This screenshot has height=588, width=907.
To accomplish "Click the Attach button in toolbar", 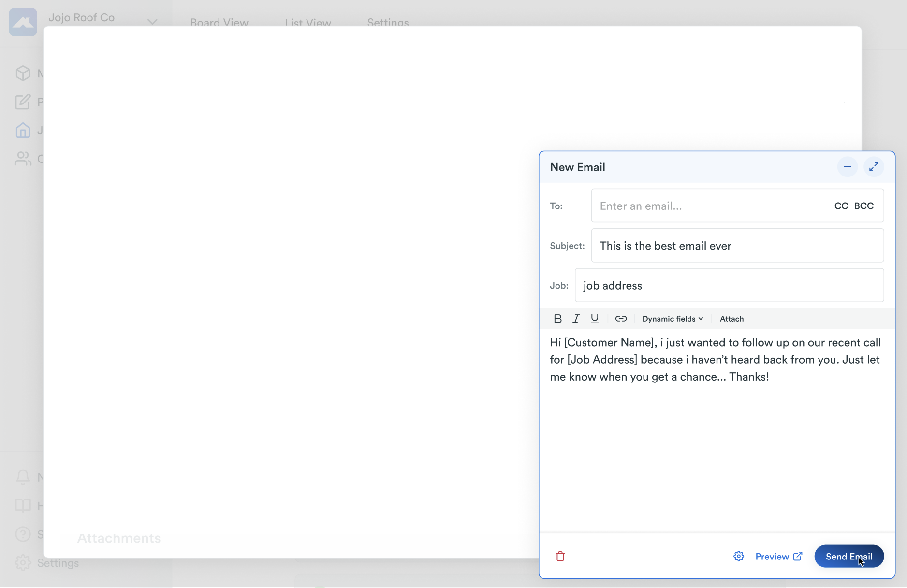I will tap(731, 319).
